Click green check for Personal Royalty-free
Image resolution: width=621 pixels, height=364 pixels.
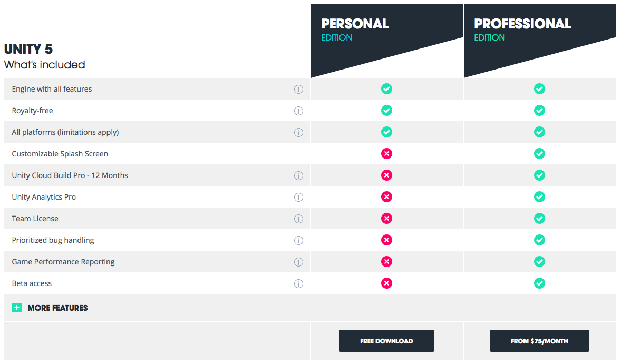[x=386, y=111]
